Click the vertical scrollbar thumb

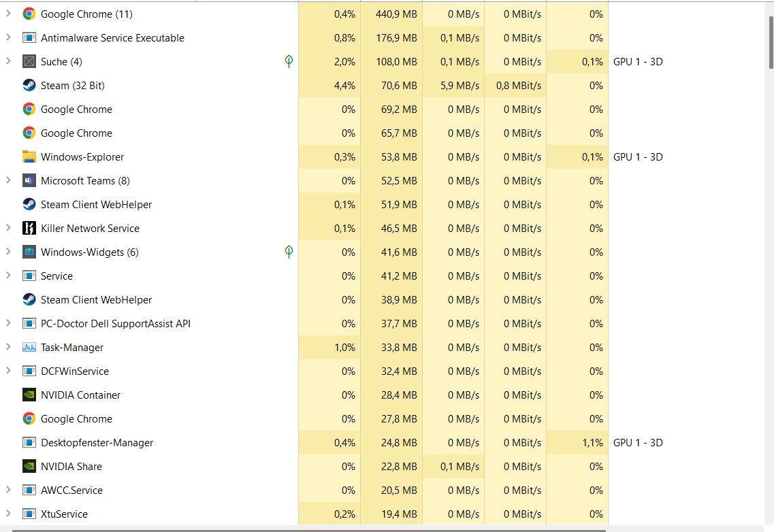pyautogui.click(x=771, y=42)
